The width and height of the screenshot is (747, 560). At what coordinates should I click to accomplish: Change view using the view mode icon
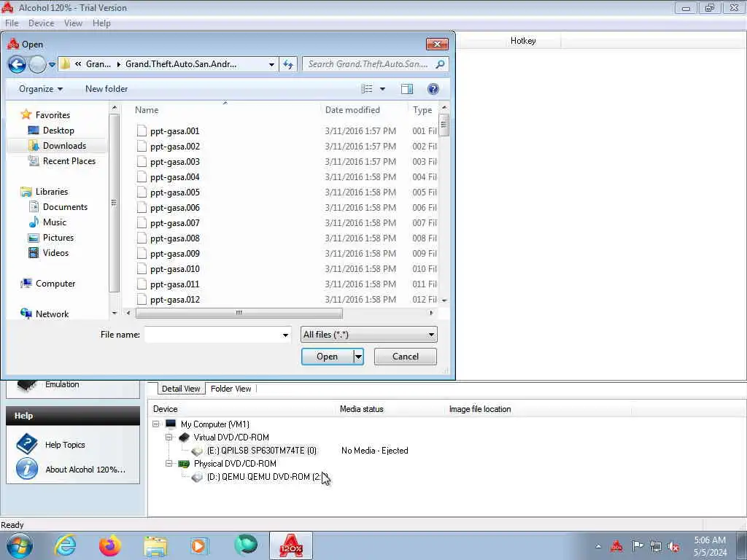367,89
